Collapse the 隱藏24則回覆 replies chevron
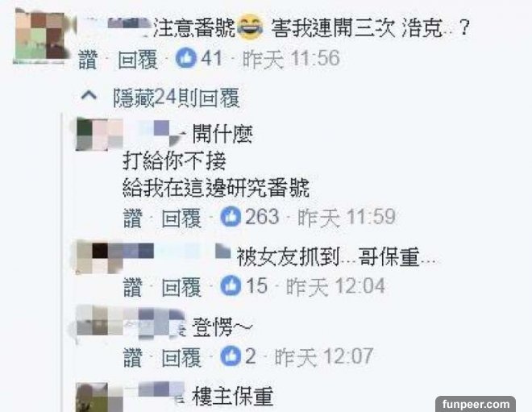Screen dimensions: 532x412 (x=89, y=96)
